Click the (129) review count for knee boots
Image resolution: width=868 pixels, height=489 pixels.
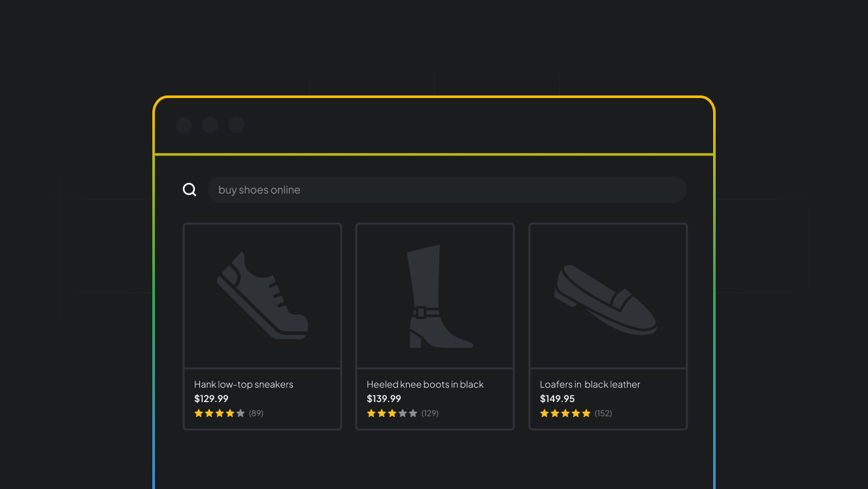coord(431,413)
